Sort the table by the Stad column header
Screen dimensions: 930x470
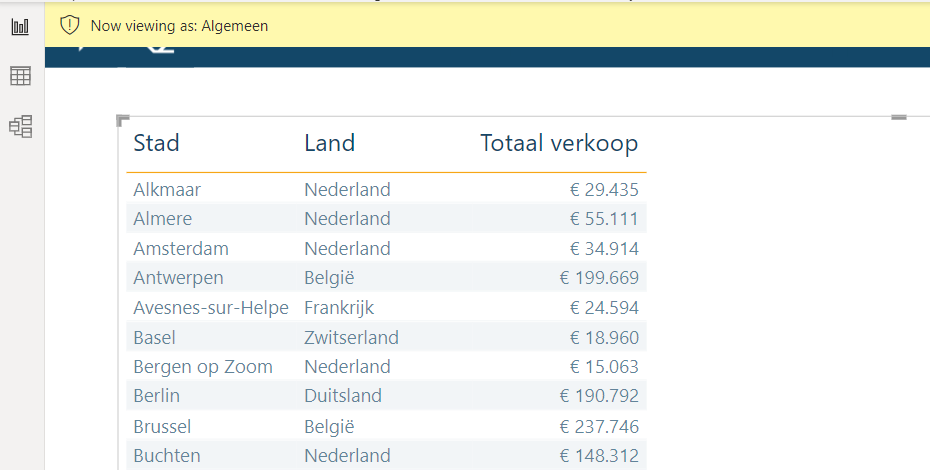[x=157, y=144]
